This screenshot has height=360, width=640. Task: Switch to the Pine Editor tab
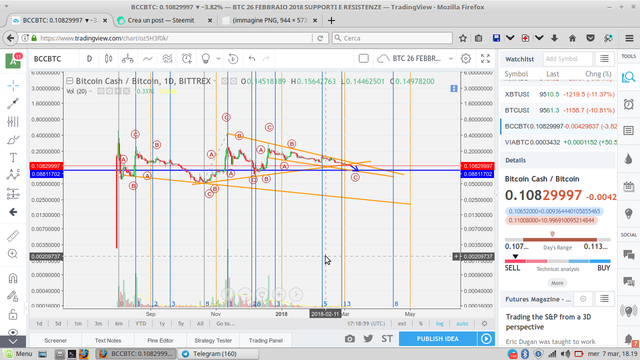160,340
